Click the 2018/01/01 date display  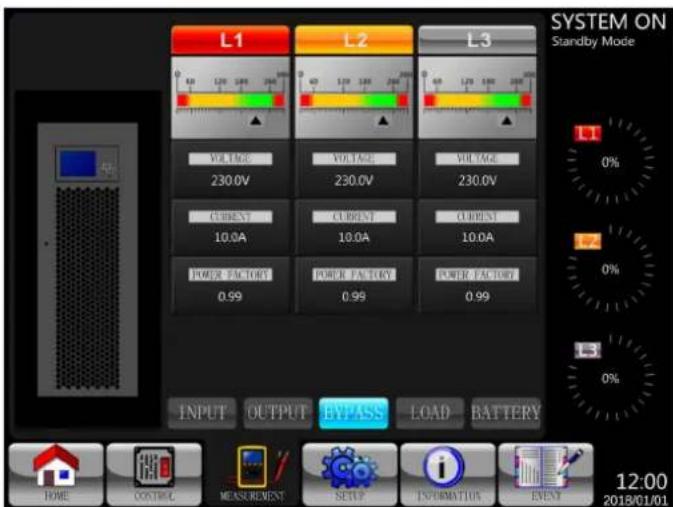click(x=636, y=501)
